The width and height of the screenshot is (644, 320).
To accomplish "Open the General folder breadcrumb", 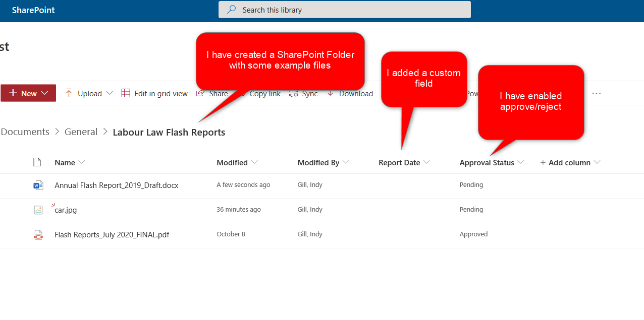I will point(81,132).
